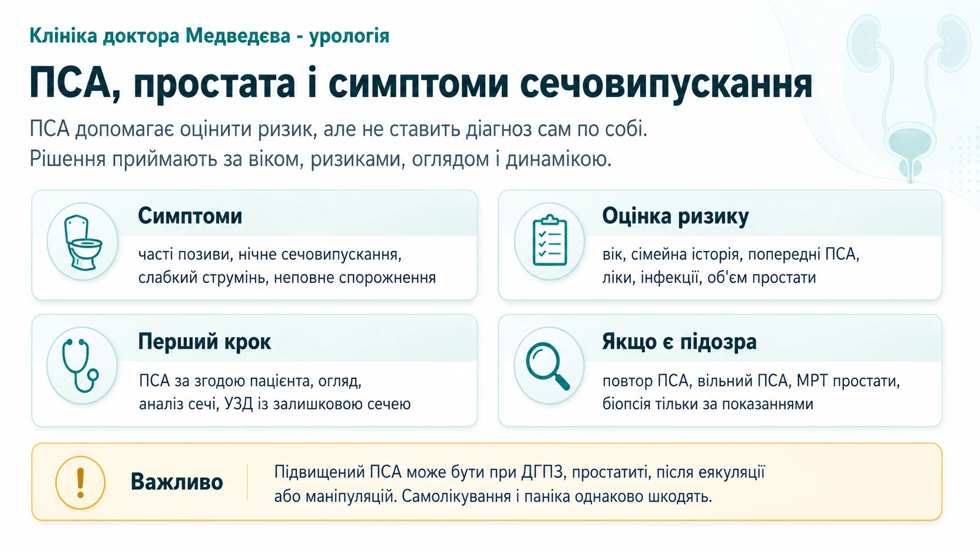Click the 'Важливо' label
This screenshot has width=980, height=552.
176,482
